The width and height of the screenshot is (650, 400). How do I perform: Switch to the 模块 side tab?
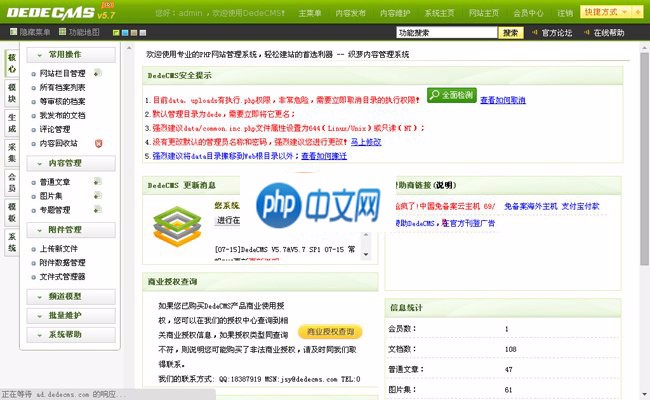pyautogui.click(x=12, y=93)
